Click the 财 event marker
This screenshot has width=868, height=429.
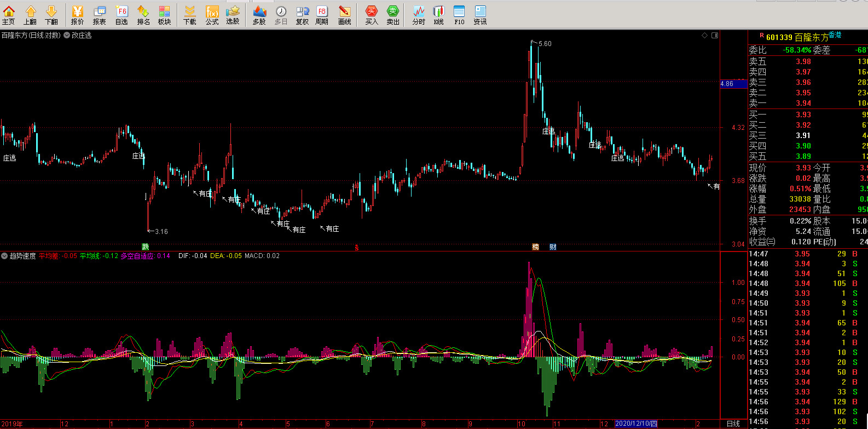553,247
